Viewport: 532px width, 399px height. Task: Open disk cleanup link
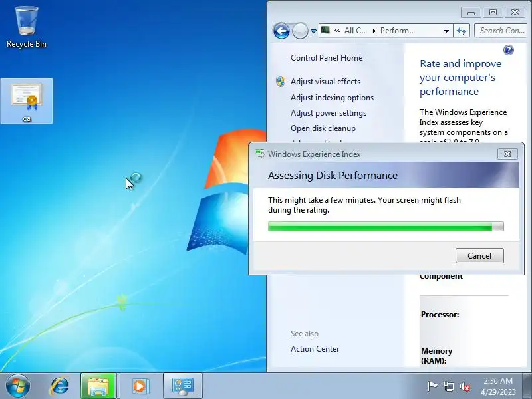click(323, 128)
